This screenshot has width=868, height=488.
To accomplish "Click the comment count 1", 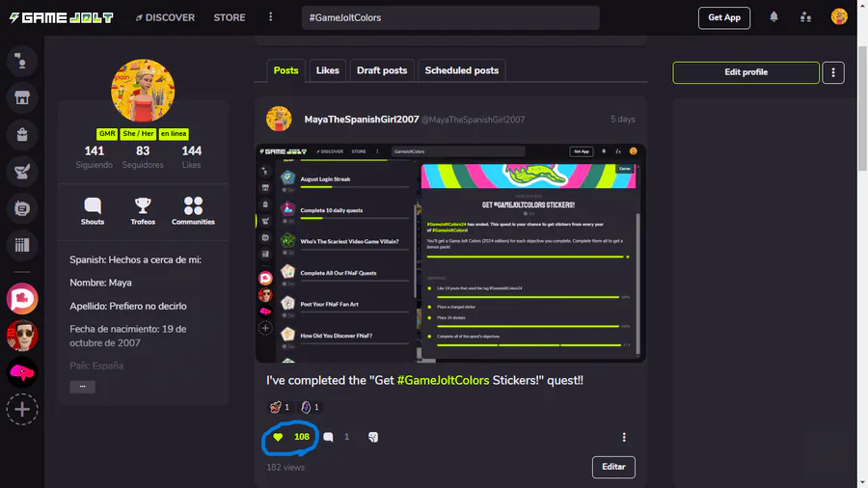I will point(346,437).
